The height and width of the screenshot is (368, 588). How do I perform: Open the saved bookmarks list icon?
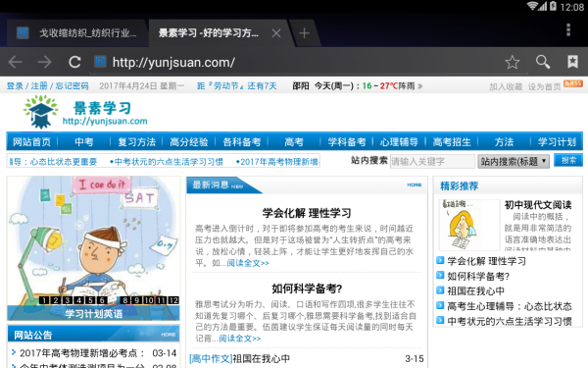coord(572,62)
